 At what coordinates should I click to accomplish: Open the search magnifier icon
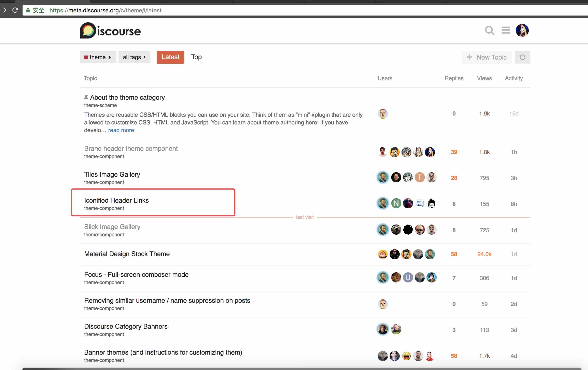click(489, 30)
